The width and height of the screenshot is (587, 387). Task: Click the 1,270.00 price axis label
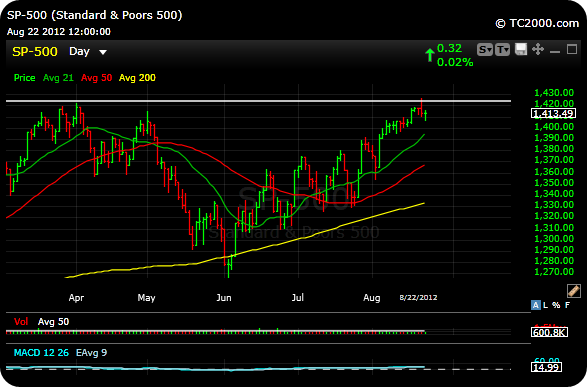(x=554, y=271)
